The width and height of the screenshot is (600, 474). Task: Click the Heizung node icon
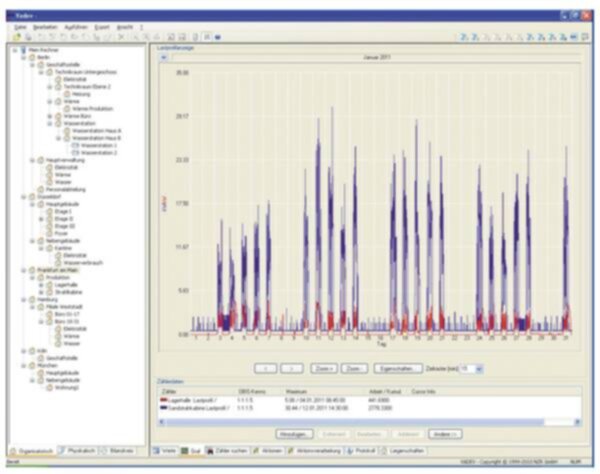pyautogui.click(x=67, y=94)
